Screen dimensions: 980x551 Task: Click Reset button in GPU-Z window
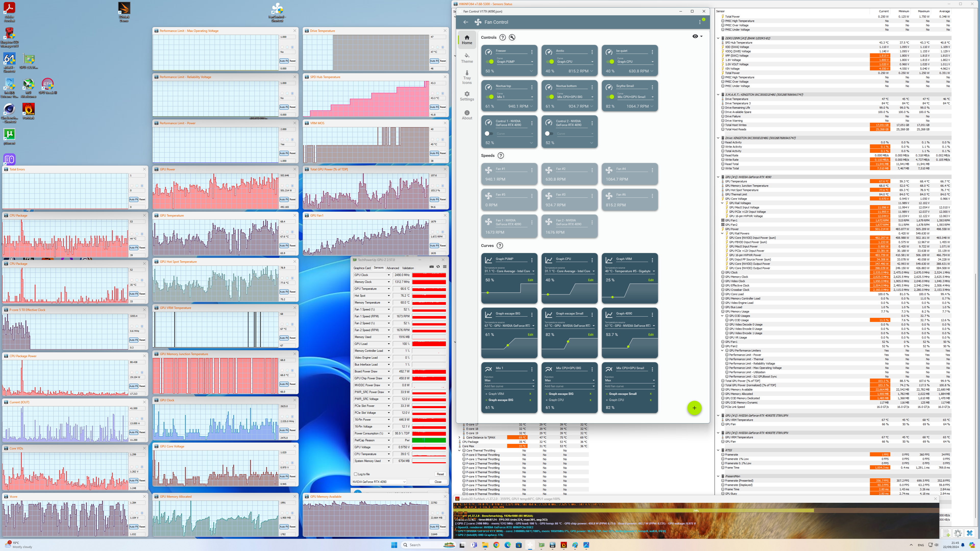click(x=440, y=474)
